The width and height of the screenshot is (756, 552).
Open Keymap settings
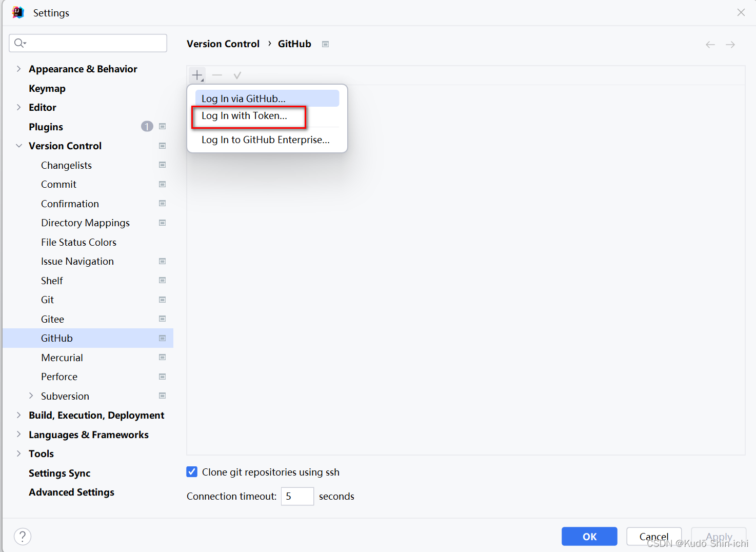coord(47,88)
